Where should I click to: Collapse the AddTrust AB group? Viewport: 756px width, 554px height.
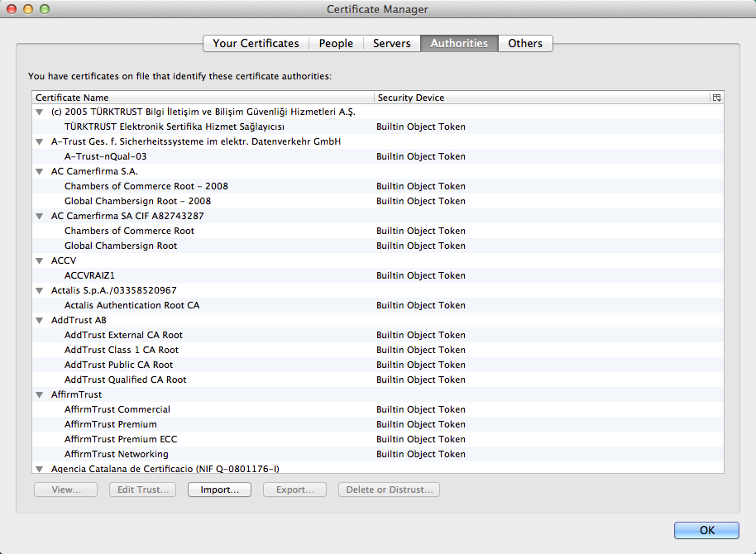point(39,320)
